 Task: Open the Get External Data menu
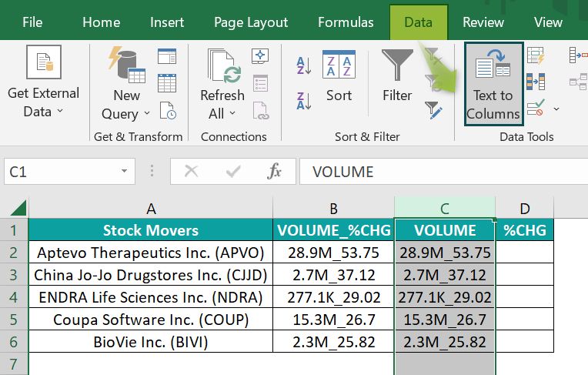point(44,82)
